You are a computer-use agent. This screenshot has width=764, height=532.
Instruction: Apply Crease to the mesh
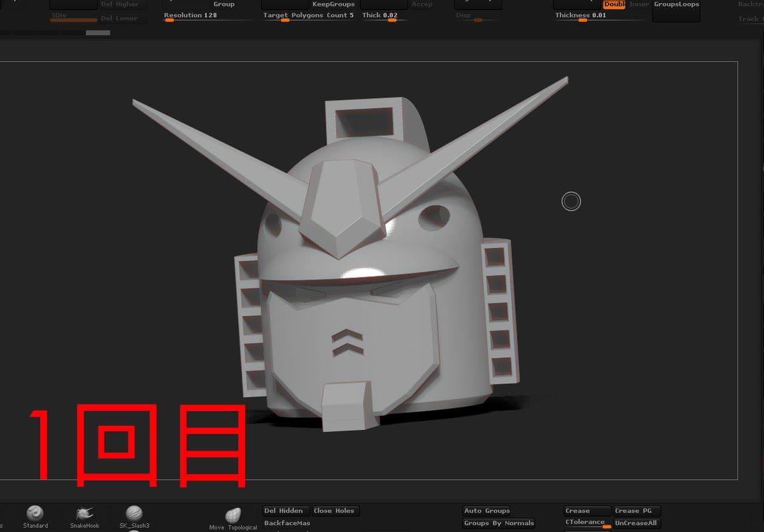click(x=588, y=511)
